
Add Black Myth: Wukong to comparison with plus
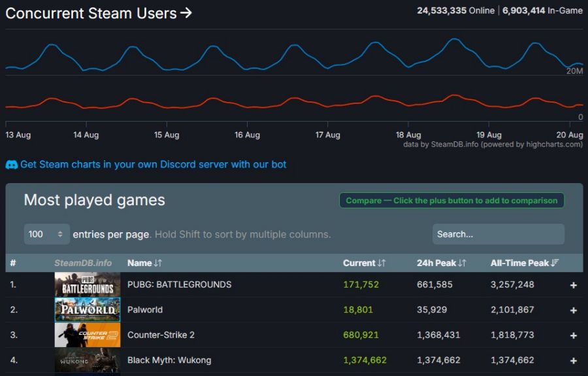point(574,360)
